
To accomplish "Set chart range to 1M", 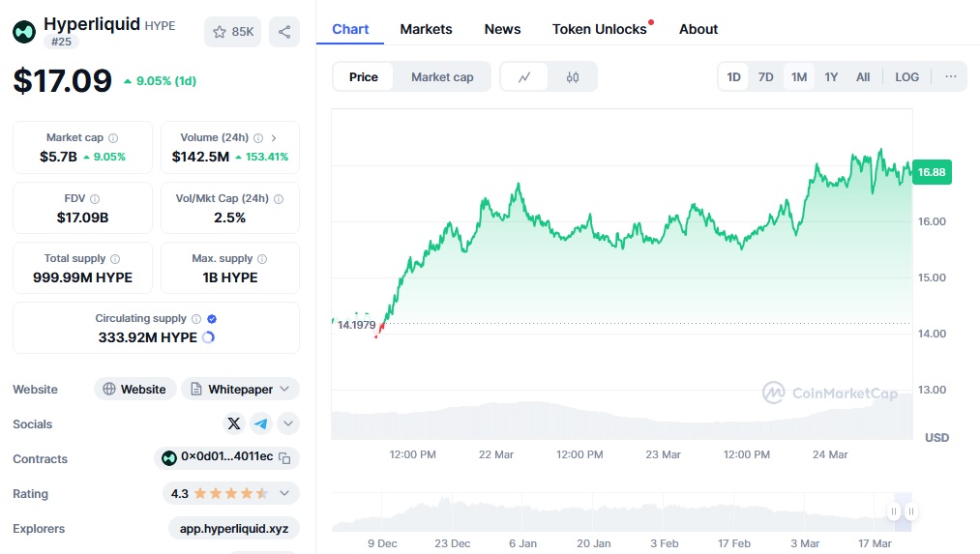I will (x=799, y=76).
